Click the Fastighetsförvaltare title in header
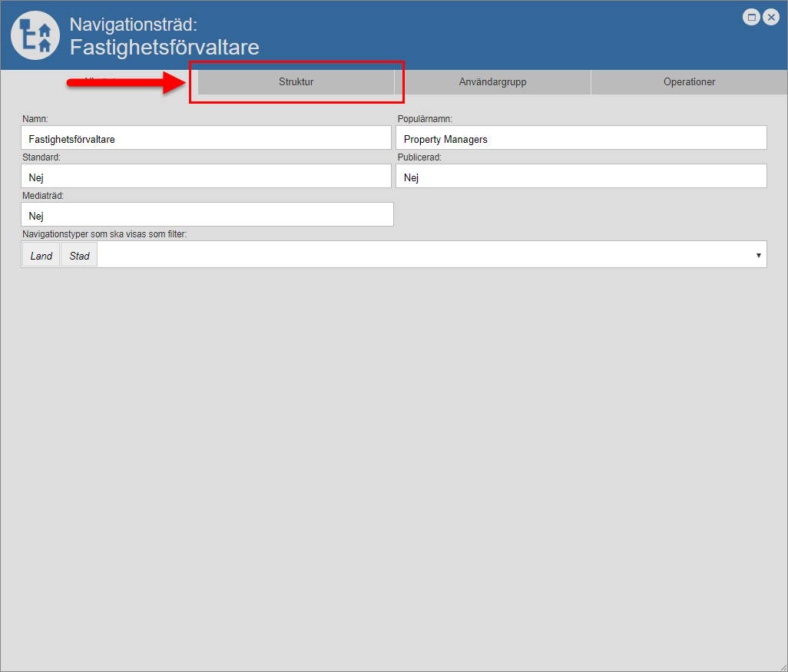 click(x=164, y=47)
